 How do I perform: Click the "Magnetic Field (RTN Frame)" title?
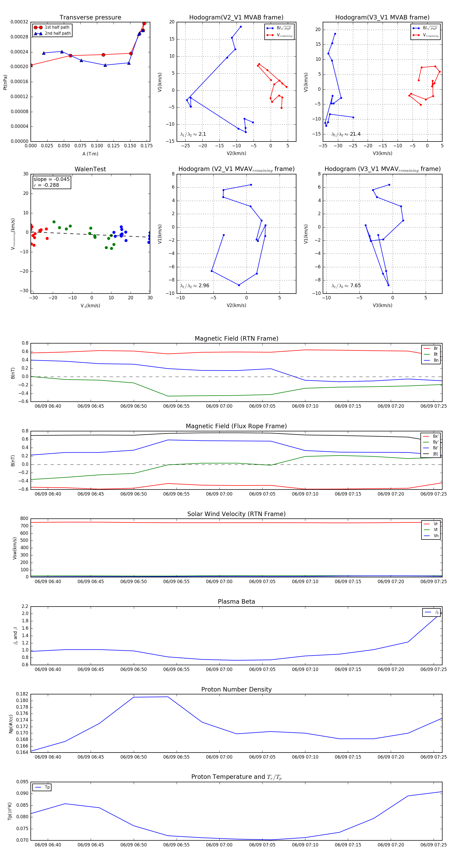[x=236, y=339]
